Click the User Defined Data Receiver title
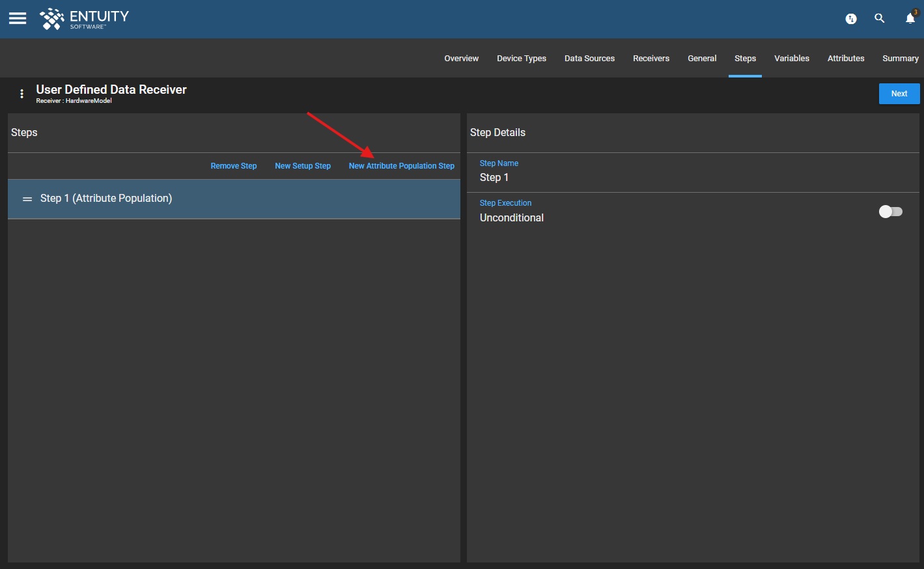Image resolution: width=924 pixels, height=569 pixels. click(111, 90)
